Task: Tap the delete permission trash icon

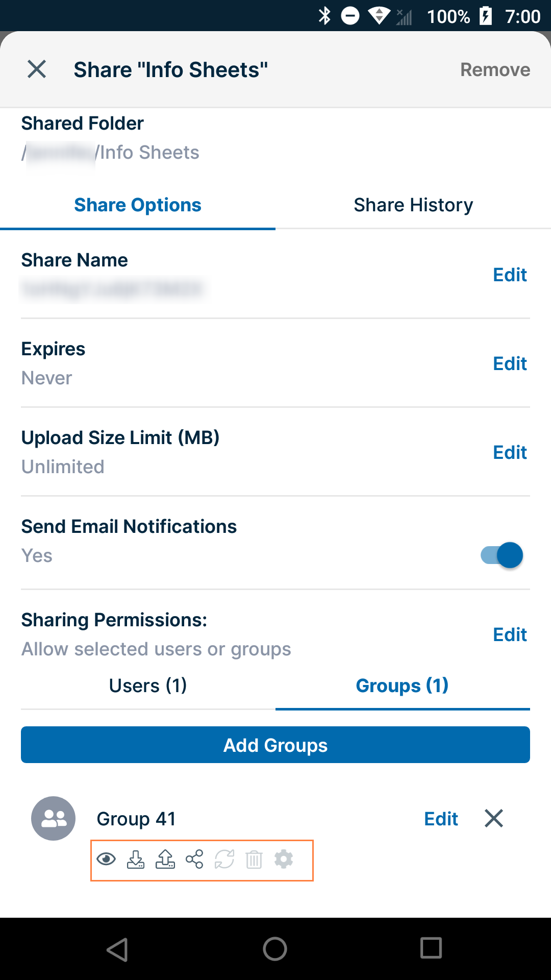Action: point(254,860)
